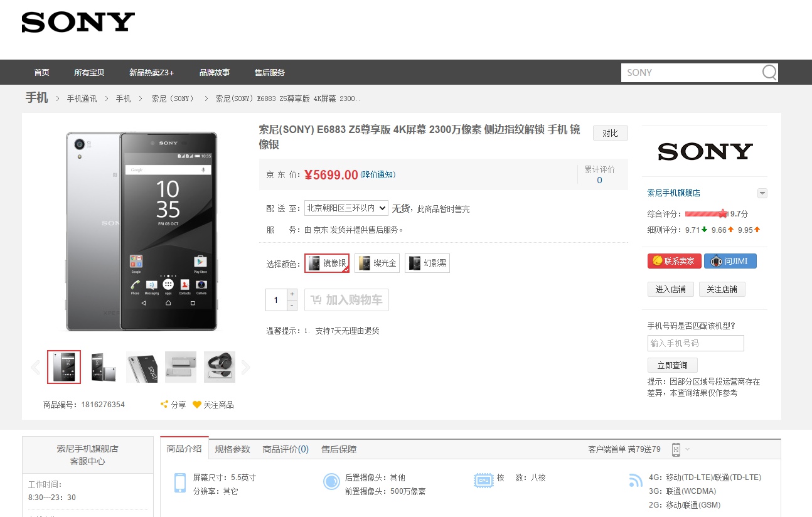
Task: Click the 9.7分 overall score
Action: (x=739, y=214)
